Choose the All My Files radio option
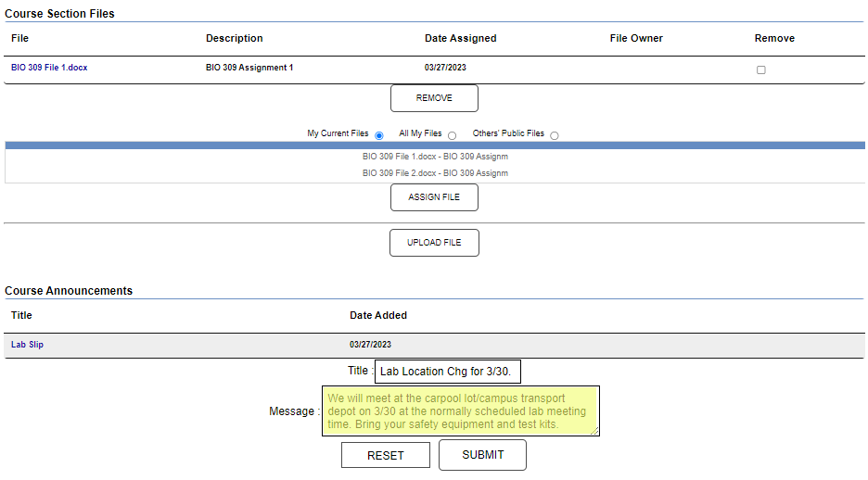The width and height of the screenshot is (868, 480). (452, 135)
